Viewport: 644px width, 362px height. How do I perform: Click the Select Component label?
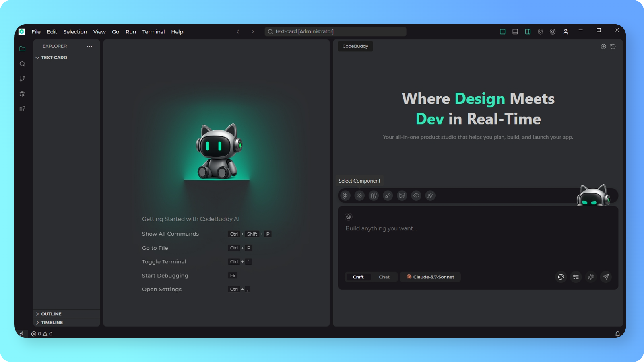[359, 181]
